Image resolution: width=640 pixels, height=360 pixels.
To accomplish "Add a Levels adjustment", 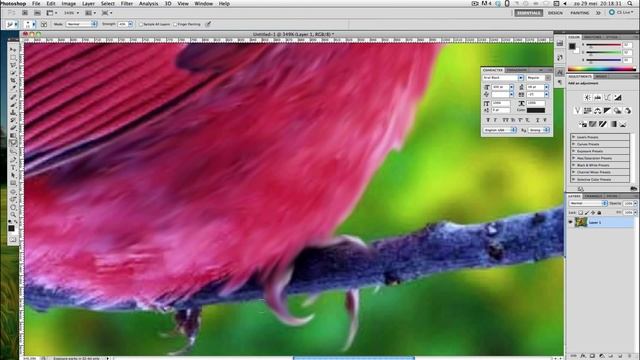I will (598, 98).
